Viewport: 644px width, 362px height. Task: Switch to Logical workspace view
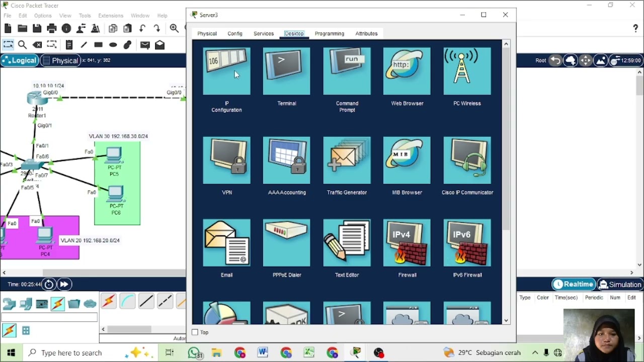coord(19,60)
